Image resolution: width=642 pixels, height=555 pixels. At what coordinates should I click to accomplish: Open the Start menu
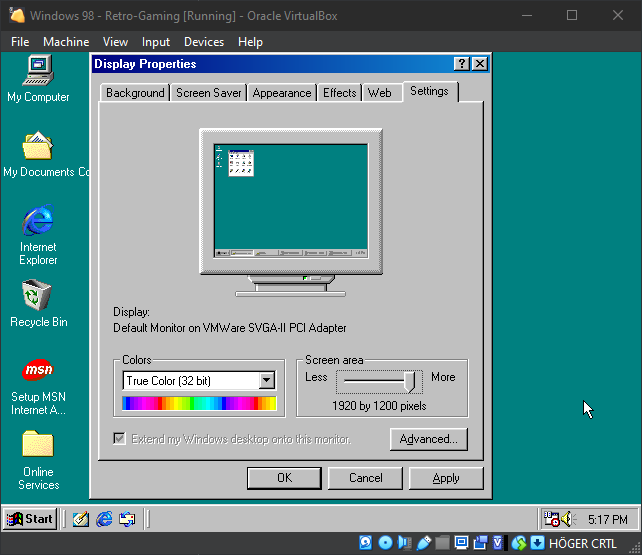pos(30,519)
